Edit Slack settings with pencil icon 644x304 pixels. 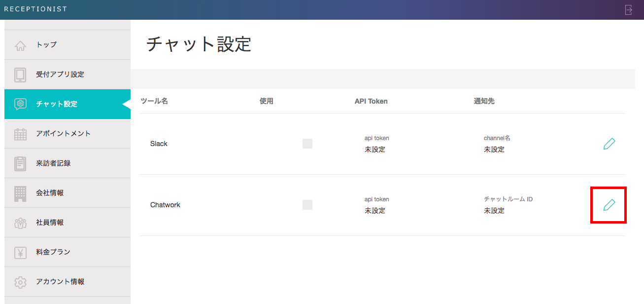pyautogui.click(x=609, y=144)
